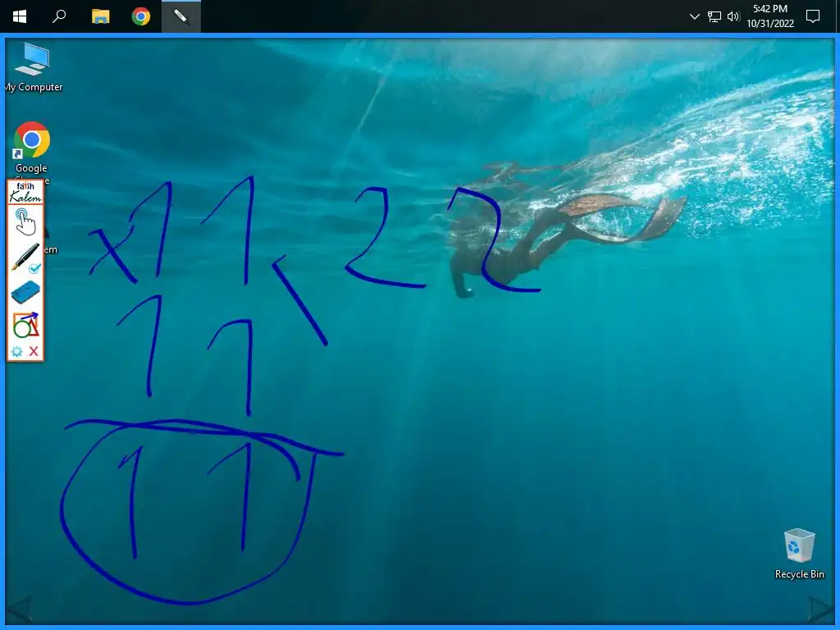The width and height of the screenshot is (840, 630).
Task: Open taskbar search magnifier
Action: [59, 16]
